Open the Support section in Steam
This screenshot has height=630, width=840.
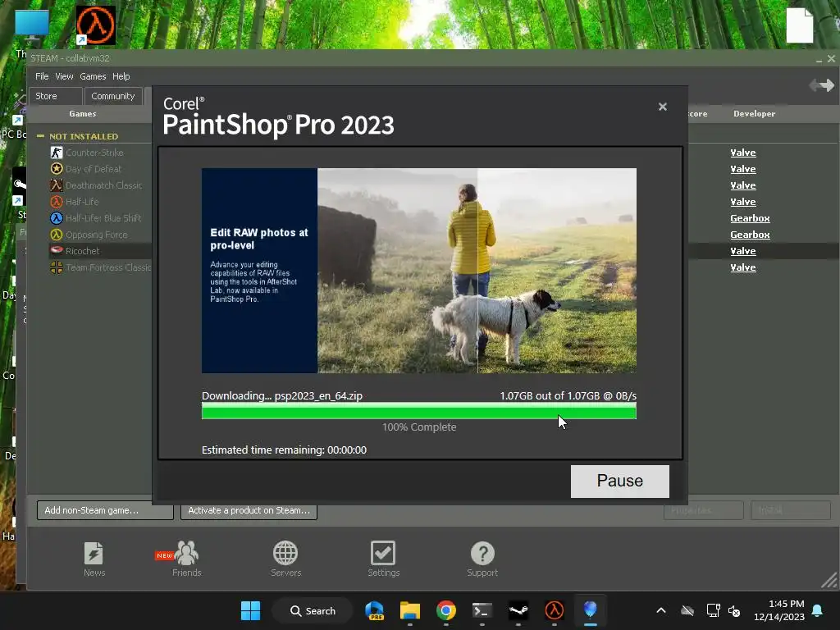(482, 559)
